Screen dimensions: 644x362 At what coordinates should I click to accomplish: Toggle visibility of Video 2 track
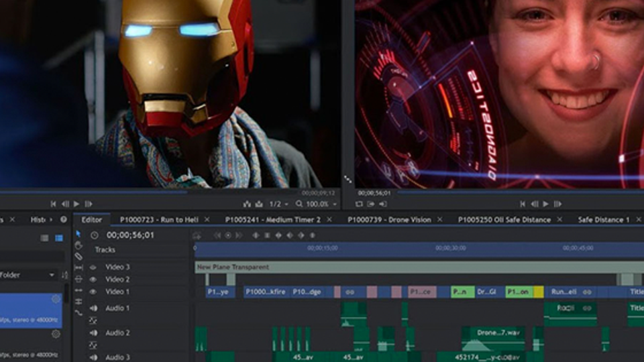(x=93, y=280)
